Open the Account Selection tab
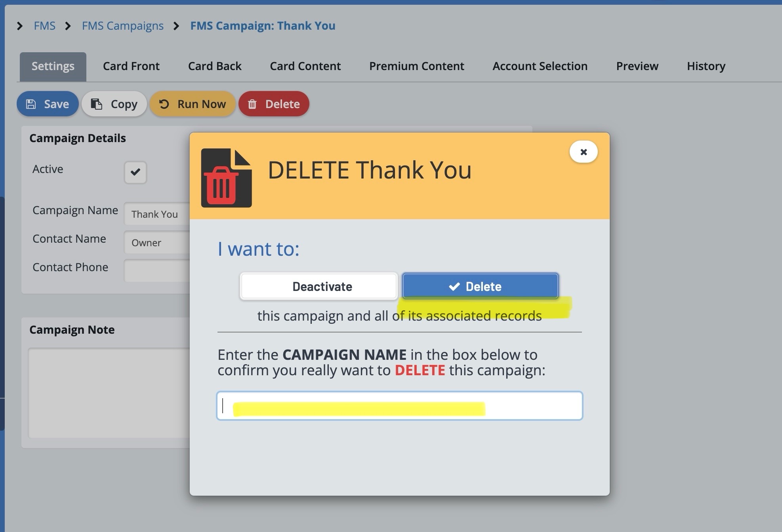 [x=540, y=66]
